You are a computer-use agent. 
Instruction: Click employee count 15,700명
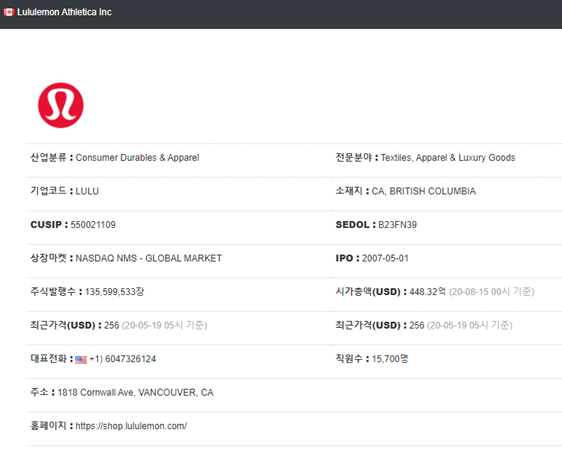pos(390,359)
